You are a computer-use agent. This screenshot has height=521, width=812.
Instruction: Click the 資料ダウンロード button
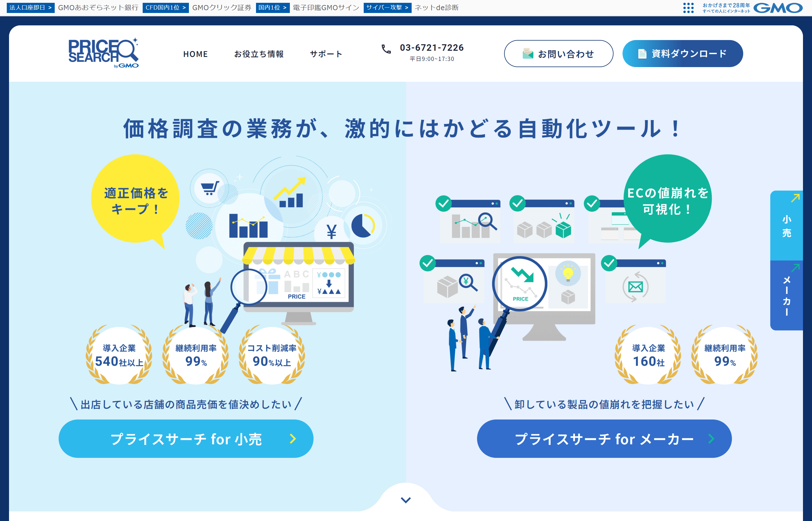pyautogui.click(x=683, y=54)
